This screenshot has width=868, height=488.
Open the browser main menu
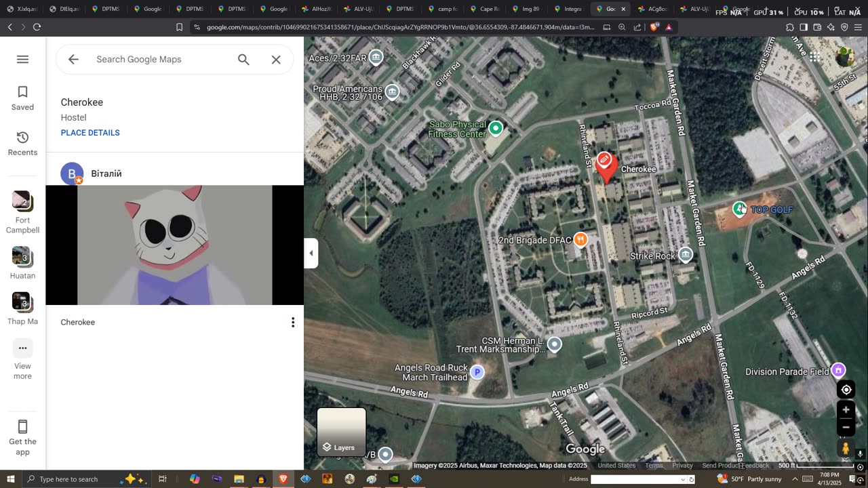[859, 27]
